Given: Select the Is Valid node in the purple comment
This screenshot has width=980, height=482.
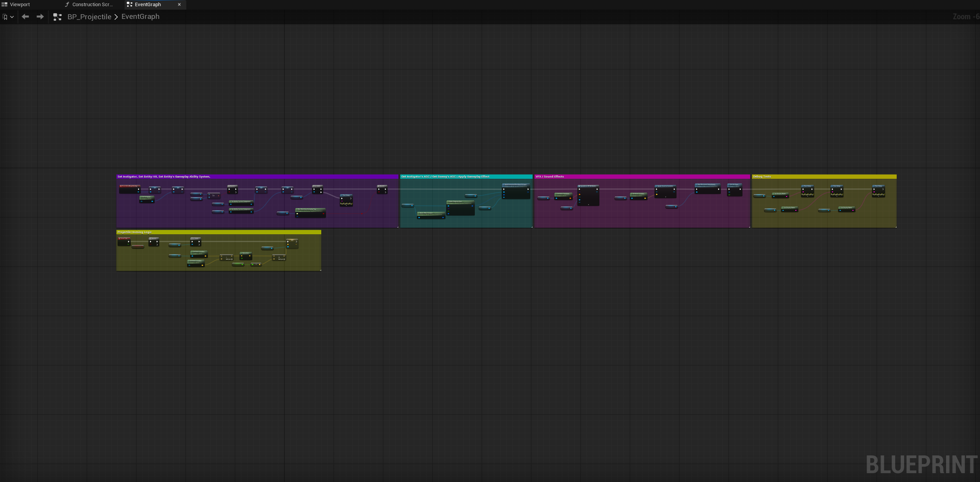Looking at the screenshot, I should coord(318,189).
